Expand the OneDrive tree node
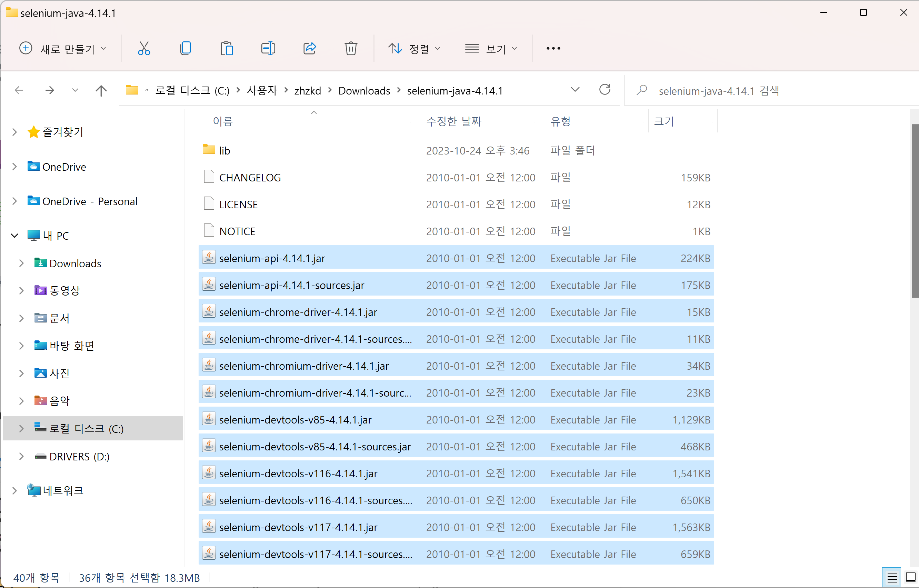The width and height of the screenshot is (919, 588). click(14, 167)
